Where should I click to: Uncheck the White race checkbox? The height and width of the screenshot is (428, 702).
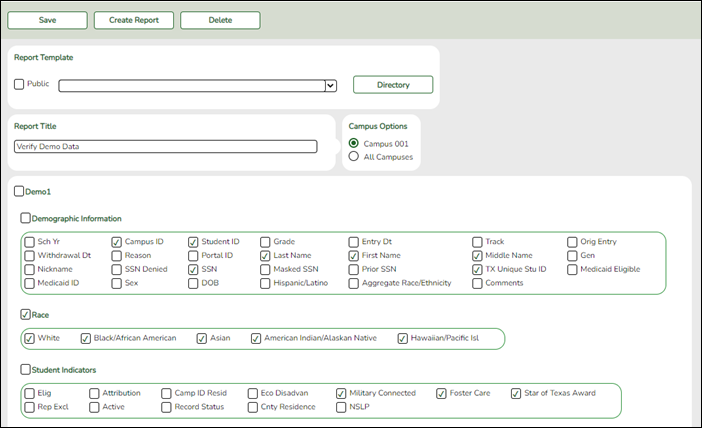30,338
